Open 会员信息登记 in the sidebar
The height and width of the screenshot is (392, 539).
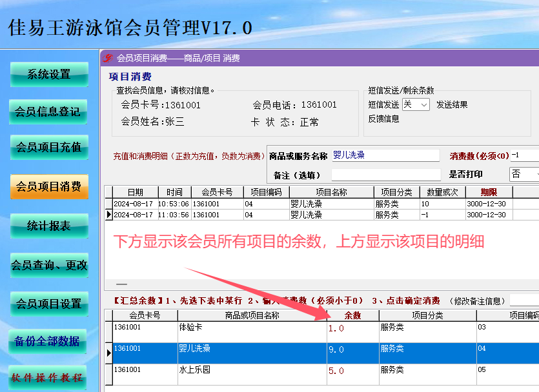pyautogui.click(x=48, y=112)
